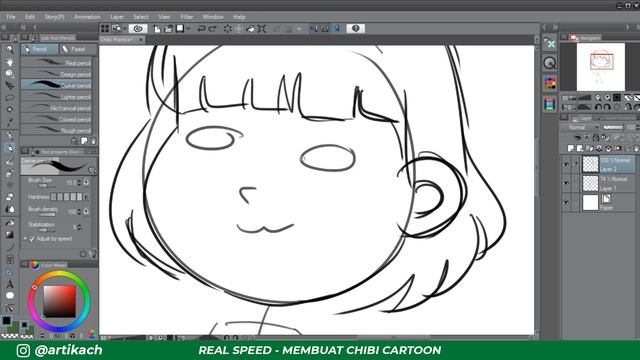The width and height of the screenshot is (640, 360).
Task: Select the Airbrush tool
Action: click(10, 173)
